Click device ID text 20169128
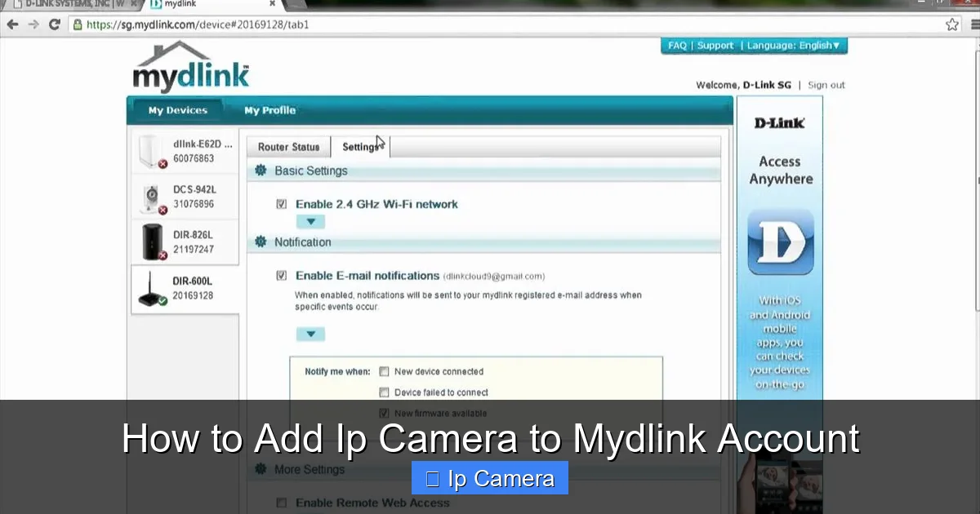The width and height of the screenshot is (980, 514). [x=193, y=295]
